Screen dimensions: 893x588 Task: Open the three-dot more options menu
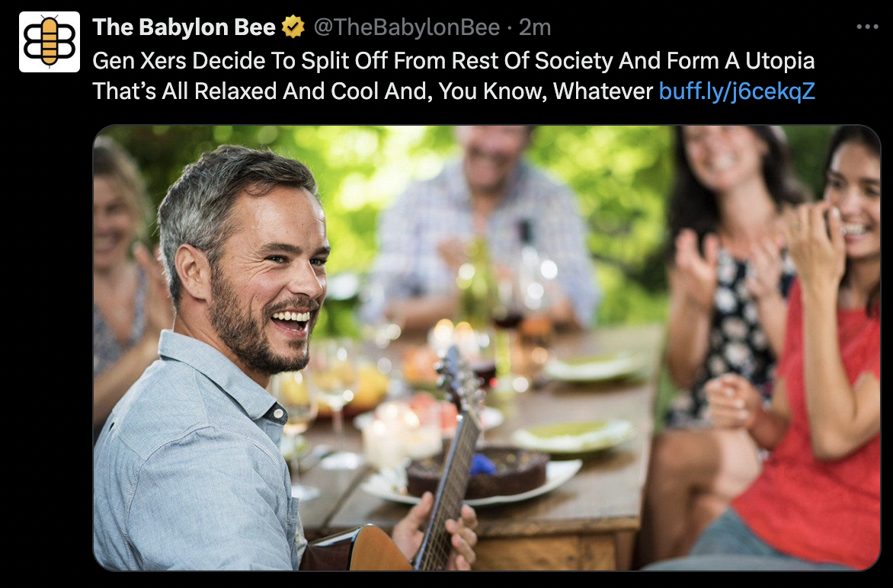(x=867, y=27)
